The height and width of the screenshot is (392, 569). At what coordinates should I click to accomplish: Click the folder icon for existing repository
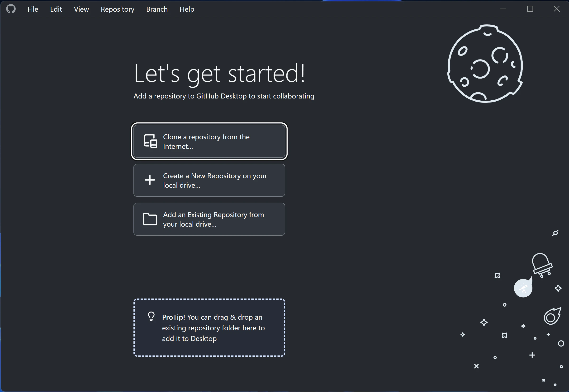click(x=150, y=219)
